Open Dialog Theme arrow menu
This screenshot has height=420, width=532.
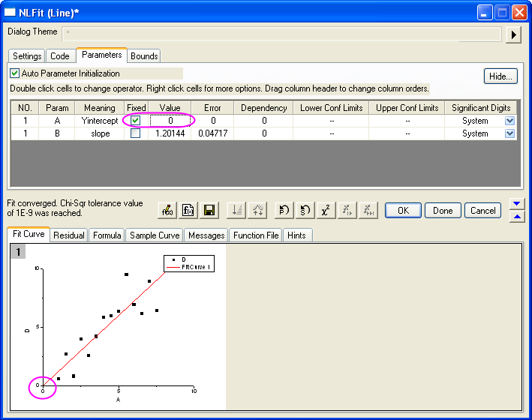(514, 34)
